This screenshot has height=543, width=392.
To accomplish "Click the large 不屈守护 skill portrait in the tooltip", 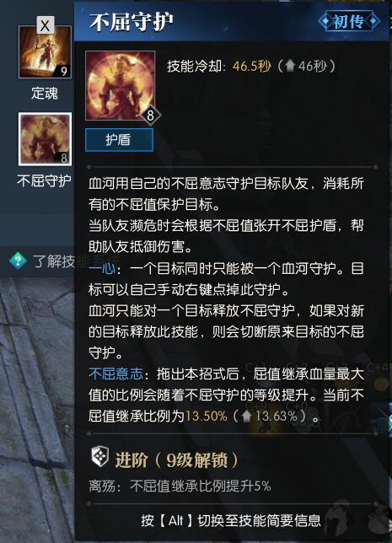I will [x=121, y=85].
